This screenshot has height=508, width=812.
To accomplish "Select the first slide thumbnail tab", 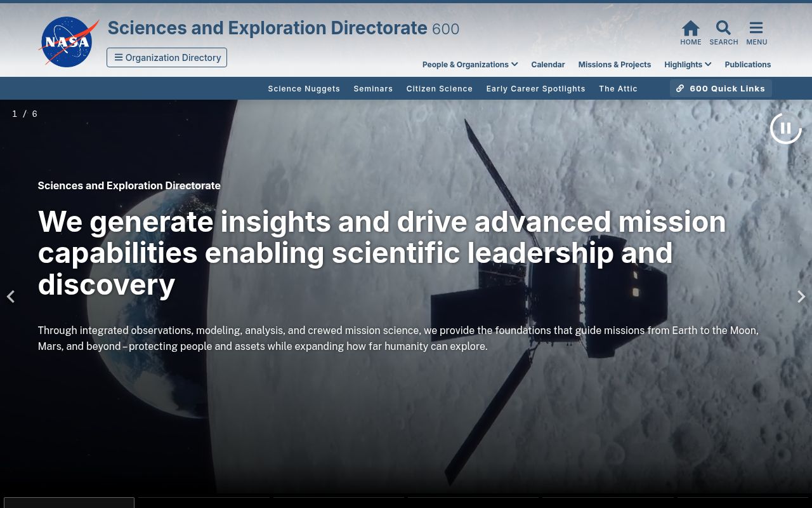I will coord(69,502).
